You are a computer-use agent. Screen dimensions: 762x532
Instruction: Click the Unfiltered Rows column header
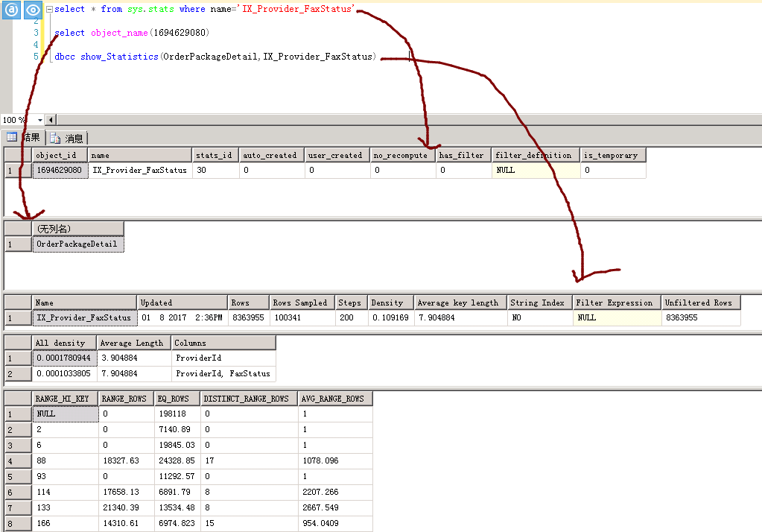click(700, 303)
